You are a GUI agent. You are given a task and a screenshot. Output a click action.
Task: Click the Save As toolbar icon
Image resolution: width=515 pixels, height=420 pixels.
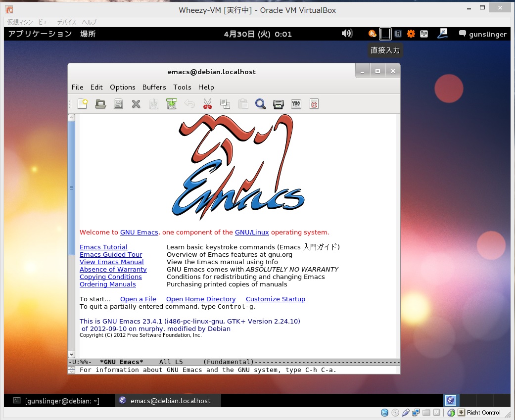(172, 104)
